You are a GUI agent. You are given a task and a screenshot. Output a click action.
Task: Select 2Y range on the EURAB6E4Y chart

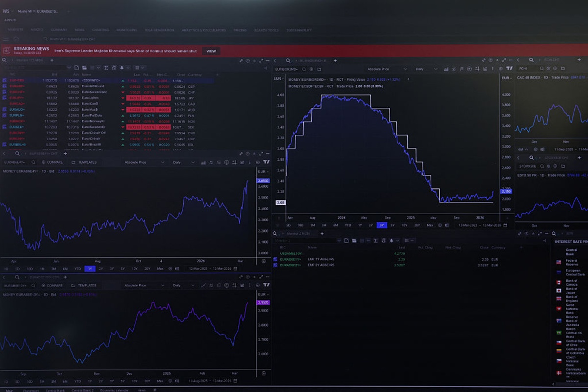click(x=100, y=269)
